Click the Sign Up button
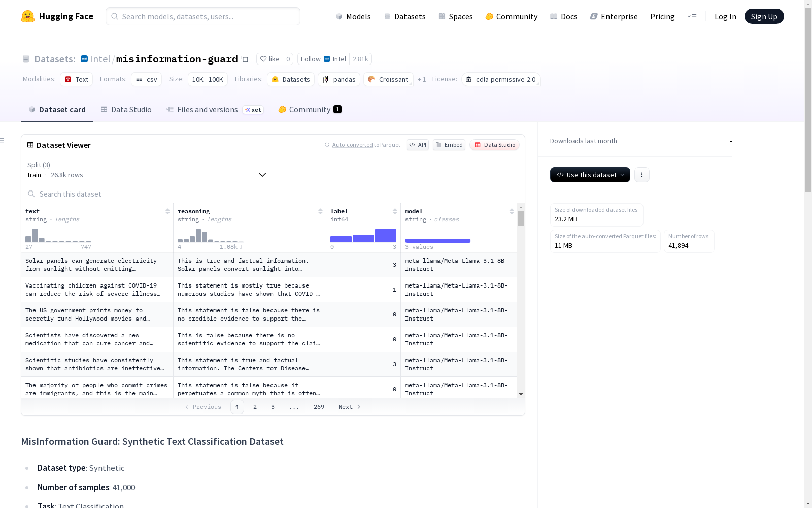This screenshot has height=508, width=812. click(764, 16)
